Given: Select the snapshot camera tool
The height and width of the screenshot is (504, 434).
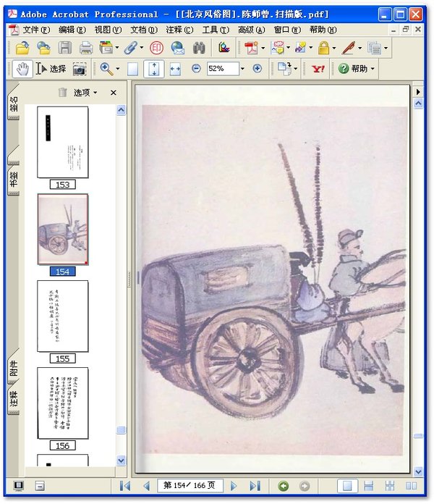Looking at the screenshot, I should [80, 69].
